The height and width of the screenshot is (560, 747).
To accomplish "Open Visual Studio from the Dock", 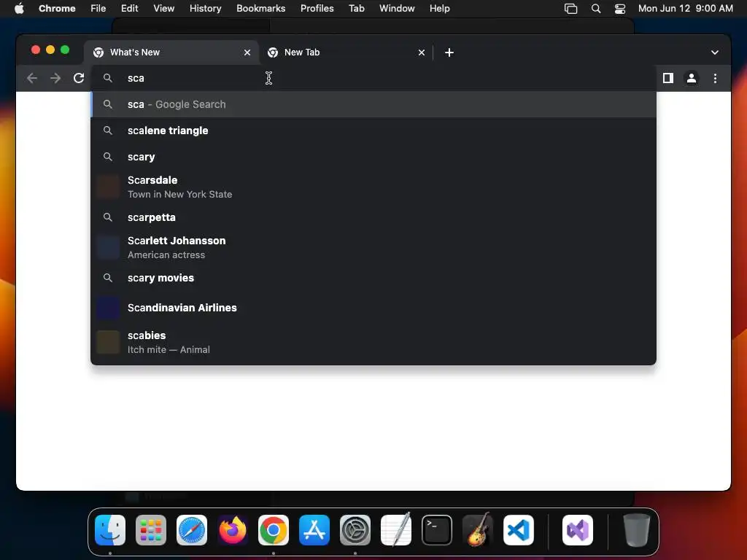I will tap(578, 530).
